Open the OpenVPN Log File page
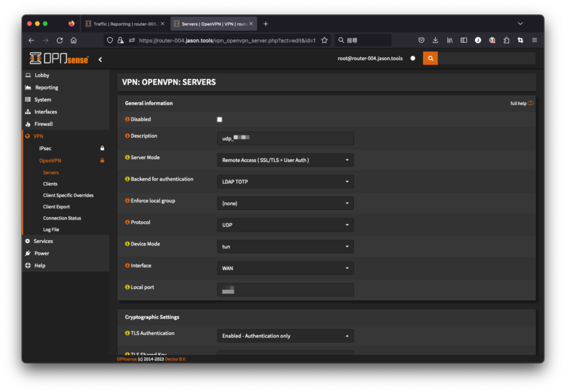 pos(51,229)
